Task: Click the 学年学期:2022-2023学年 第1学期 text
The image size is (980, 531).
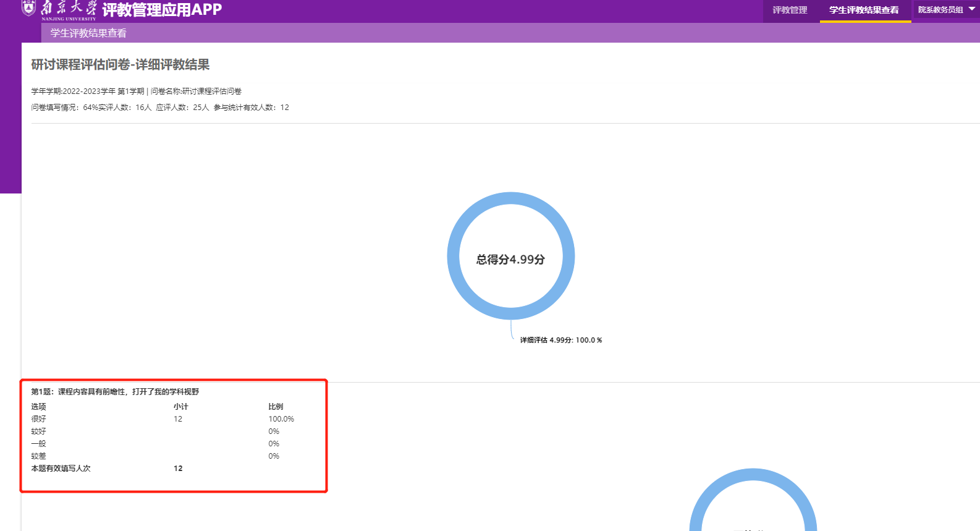Action: point(88,91)
